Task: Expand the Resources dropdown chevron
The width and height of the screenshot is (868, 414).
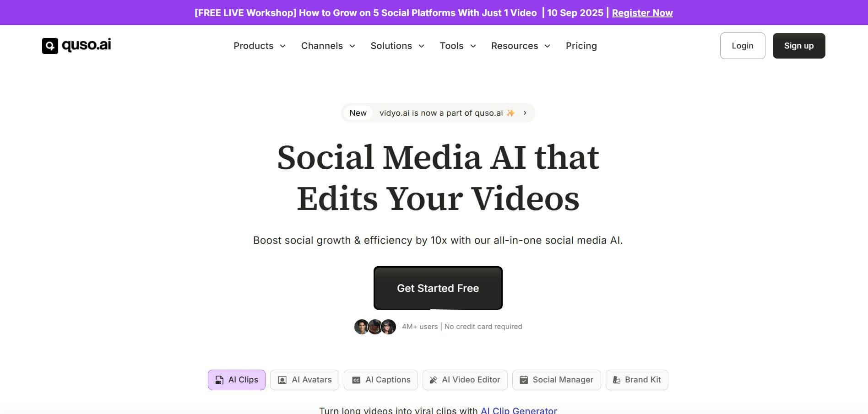Action: 547,46
